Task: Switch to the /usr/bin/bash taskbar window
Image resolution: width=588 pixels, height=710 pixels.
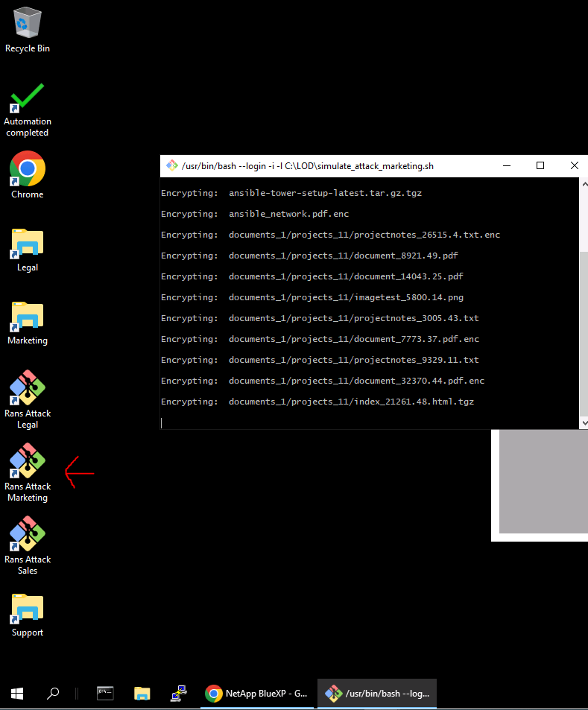Action: [377, 694]
